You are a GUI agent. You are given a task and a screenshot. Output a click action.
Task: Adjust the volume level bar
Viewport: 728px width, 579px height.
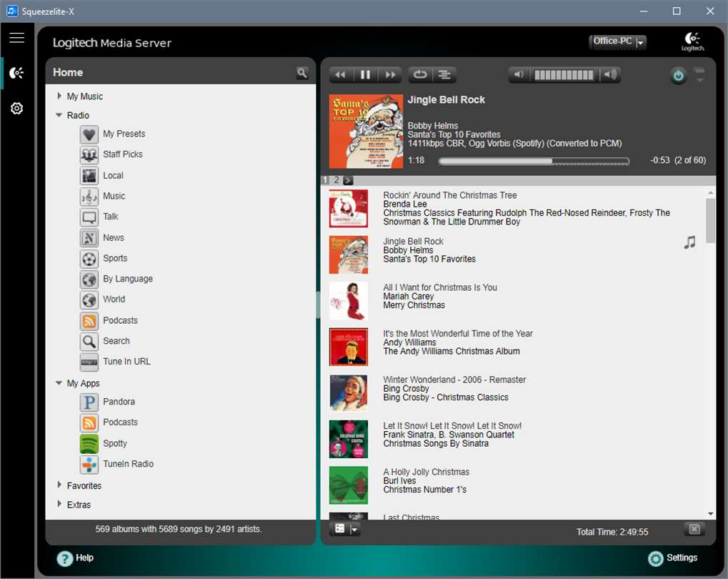point(564,75)
